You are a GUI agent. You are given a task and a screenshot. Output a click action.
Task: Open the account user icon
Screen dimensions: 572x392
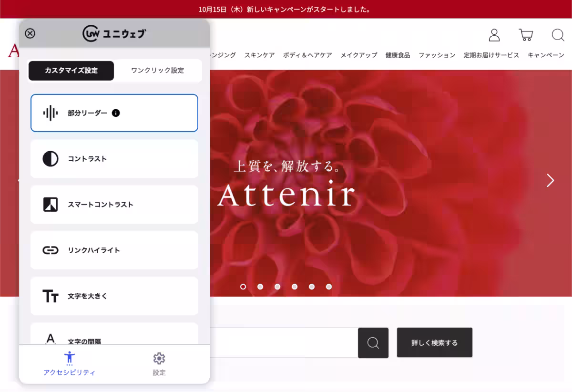(x=494, y=35)
